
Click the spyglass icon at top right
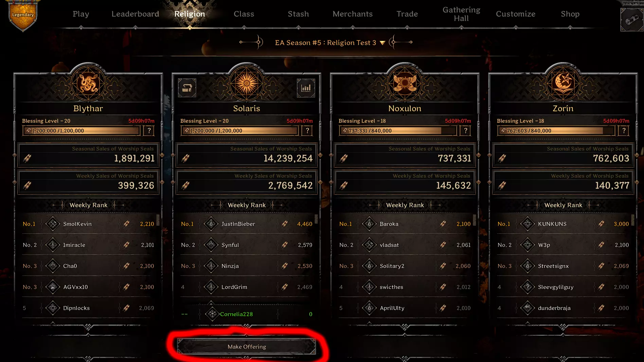pos(631,20)
